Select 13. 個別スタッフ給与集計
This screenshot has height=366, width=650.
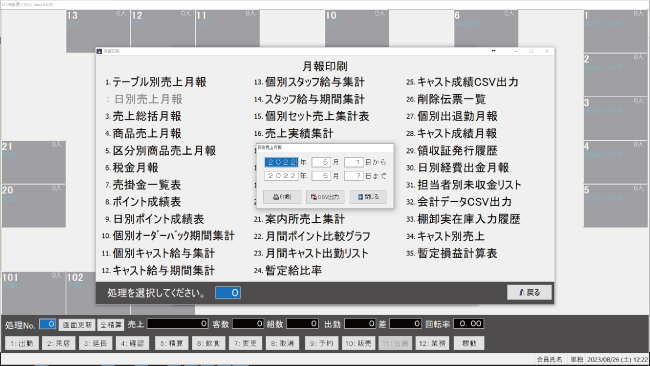309,82
